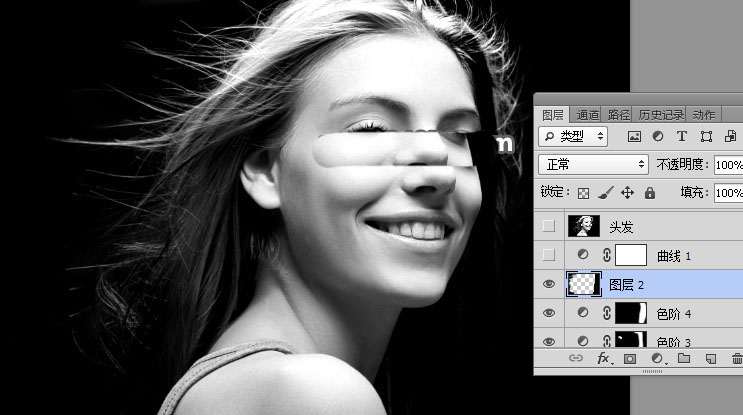Viewport: 743px width, 415px height.
Task: Open the 正常 blend mode dropdown
Action: tap(594, 164)
